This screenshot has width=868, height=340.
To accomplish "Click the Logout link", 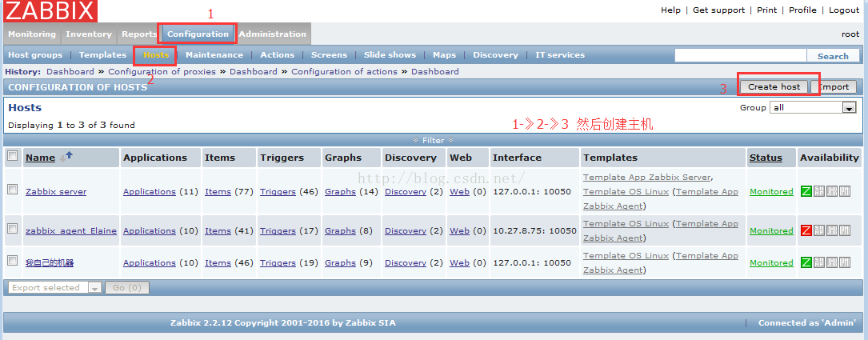I will click(x=844, y=10).
